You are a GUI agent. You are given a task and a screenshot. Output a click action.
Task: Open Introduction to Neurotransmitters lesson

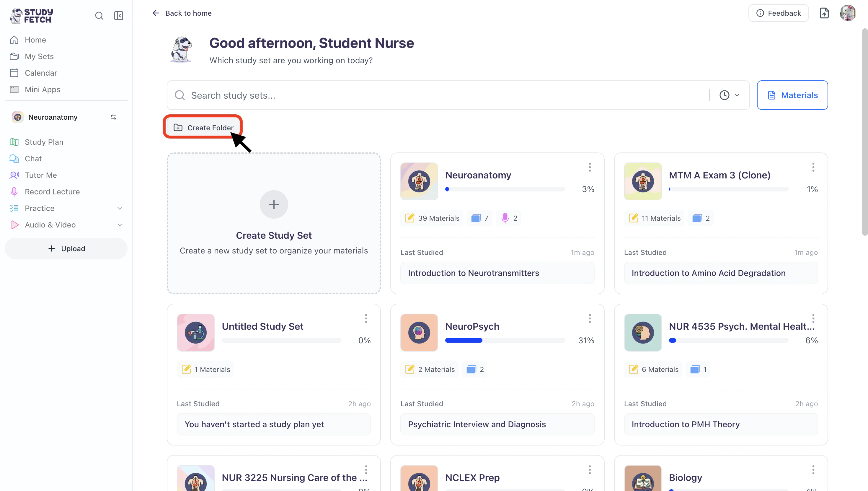[497, 273]
